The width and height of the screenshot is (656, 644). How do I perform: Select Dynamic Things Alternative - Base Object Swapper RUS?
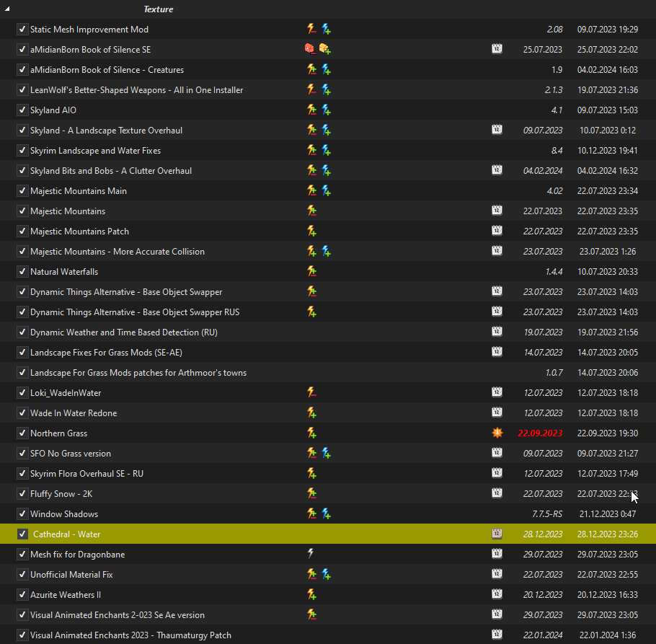tap(135, 312)
